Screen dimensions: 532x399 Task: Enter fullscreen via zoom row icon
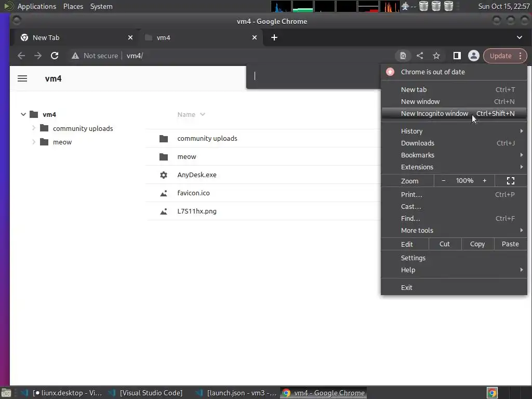511,181
